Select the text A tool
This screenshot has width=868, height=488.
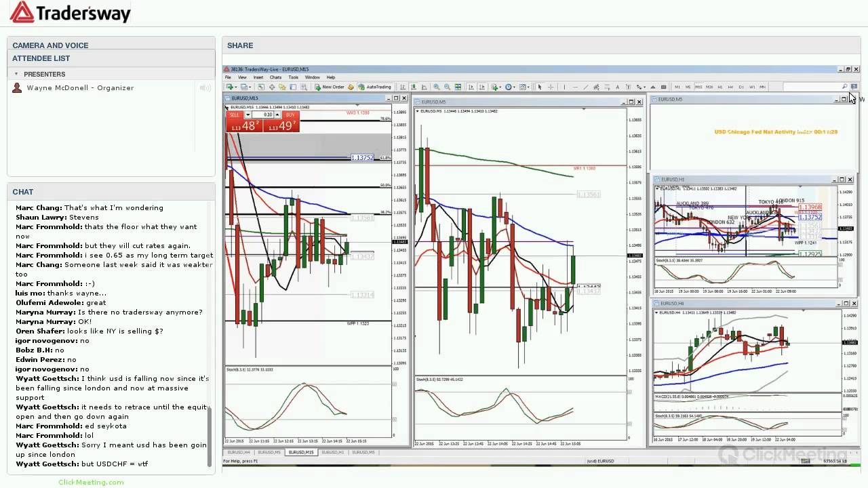618,87
